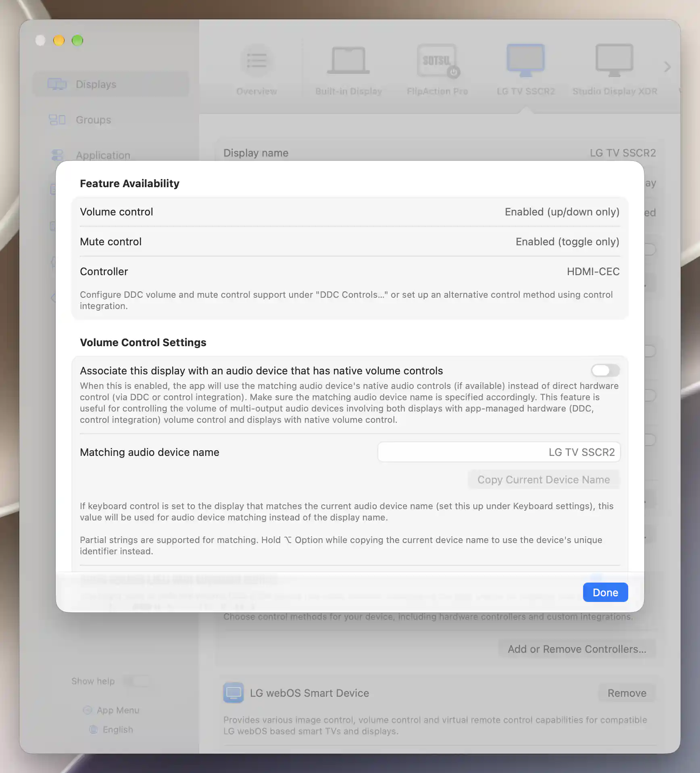Open Application in the sidebar
This screenshot has height=773, width=700.
pos(111,155)
